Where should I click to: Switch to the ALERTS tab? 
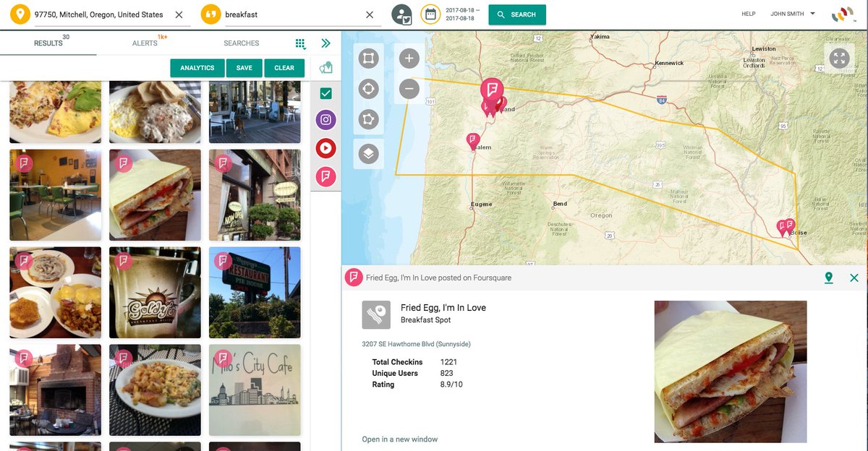pyautogui.click(x=145, y=43)
